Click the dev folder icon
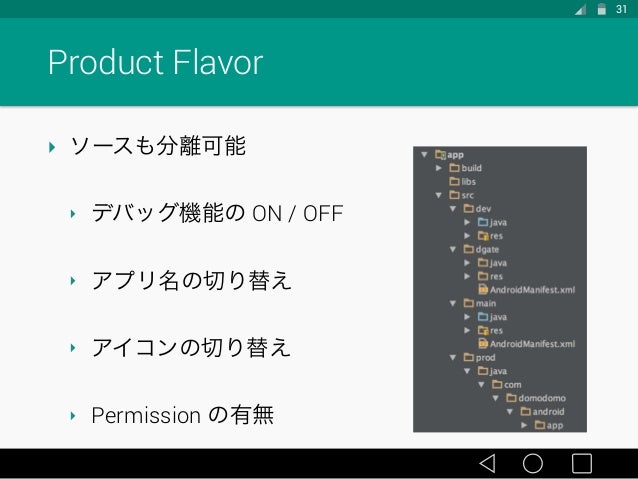Image resolution: width=638 pixels, height=479 pixels. pos(469,208)
